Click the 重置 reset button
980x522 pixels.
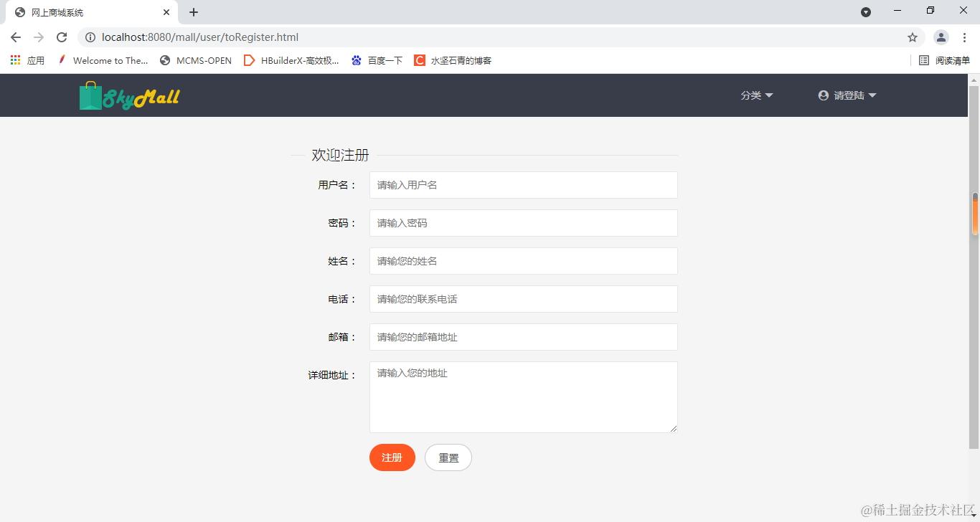tap(448, 457)
